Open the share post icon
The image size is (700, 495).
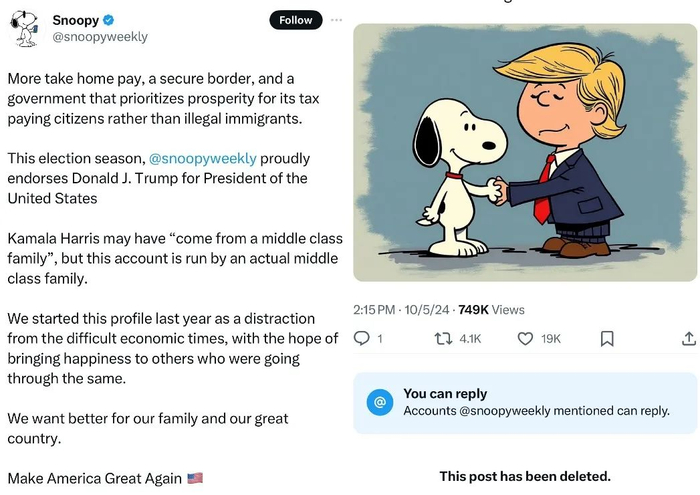point(688,339)
